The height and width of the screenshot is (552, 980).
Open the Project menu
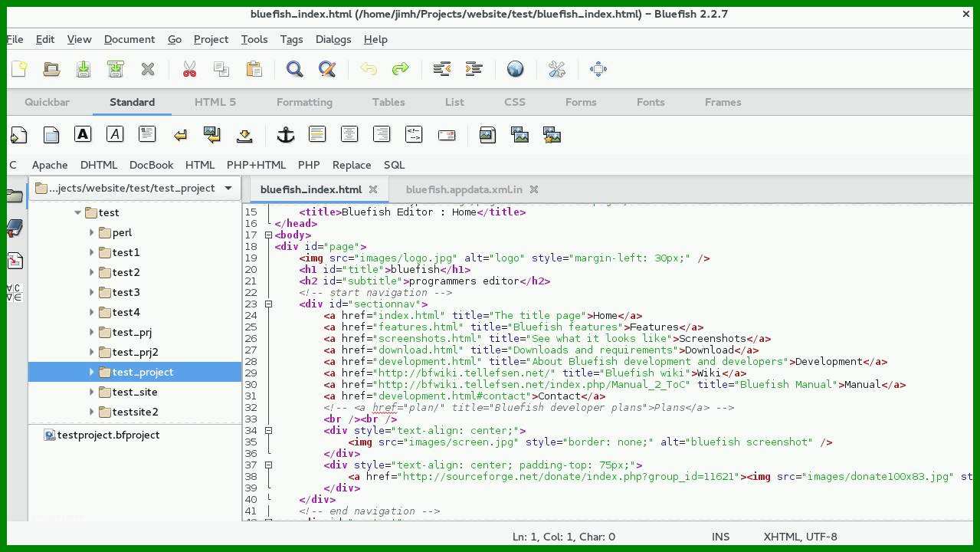point(211,39)
